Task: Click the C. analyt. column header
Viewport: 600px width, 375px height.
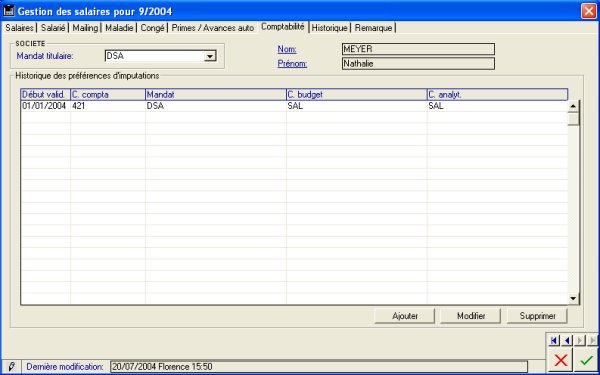Action: (x=497, y=95)
